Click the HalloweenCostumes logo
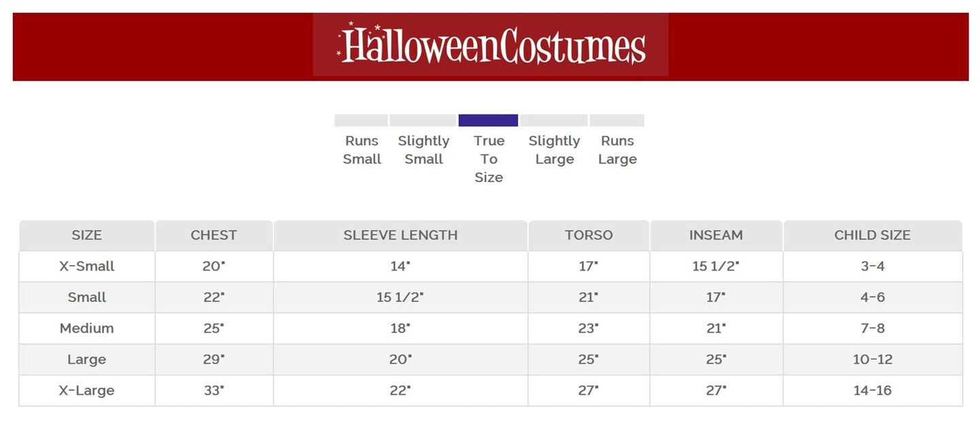Screen dimensions: 980x425 [x=491, y=45]
